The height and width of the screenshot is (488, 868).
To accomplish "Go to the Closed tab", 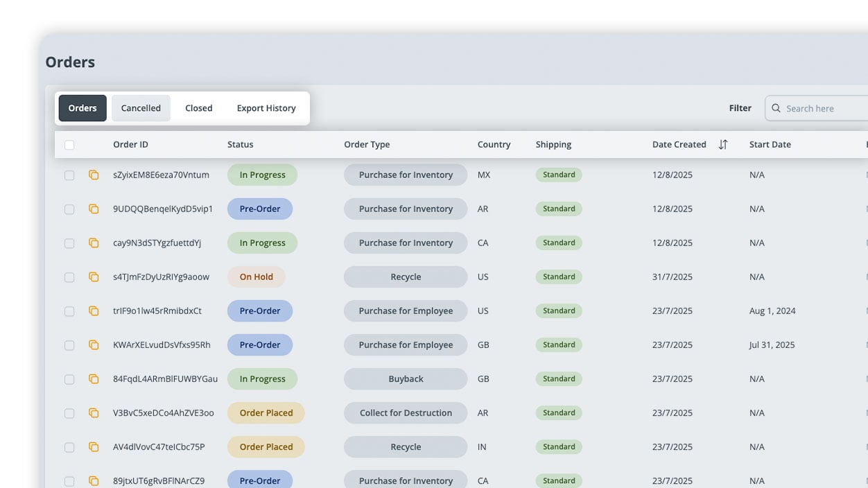I will [198, 108].
